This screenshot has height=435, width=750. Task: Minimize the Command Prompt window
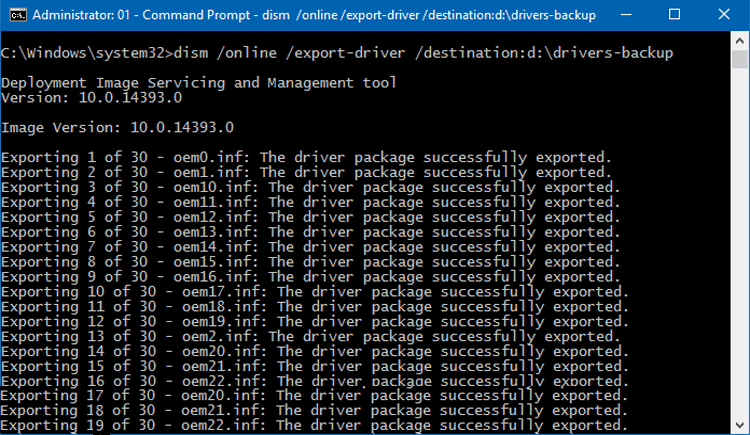[x=626, y=15]
